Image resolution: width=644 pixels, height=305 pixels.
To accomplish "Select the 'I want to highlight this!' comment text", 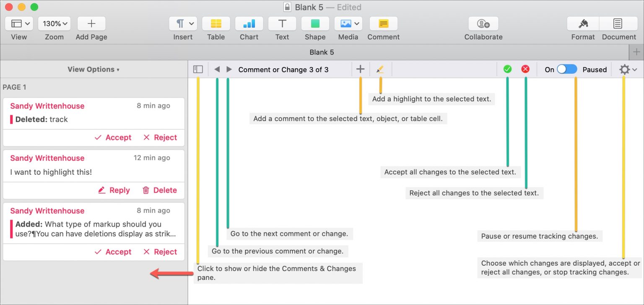I will 51,172.
